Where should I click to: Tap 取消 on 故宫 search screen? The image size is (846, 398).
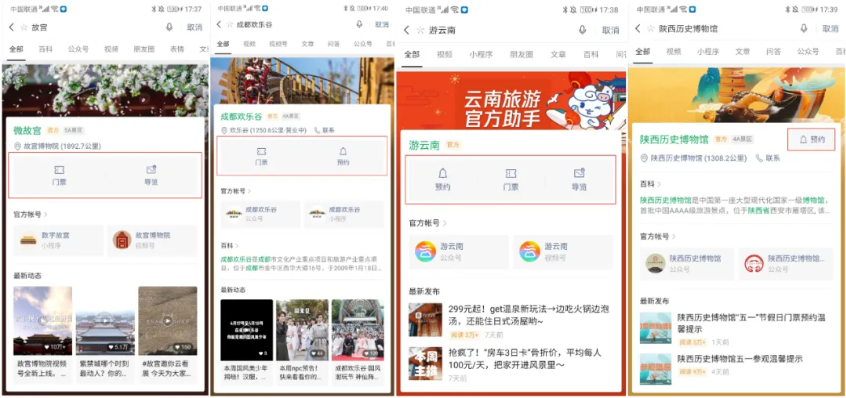click(195, 27)
